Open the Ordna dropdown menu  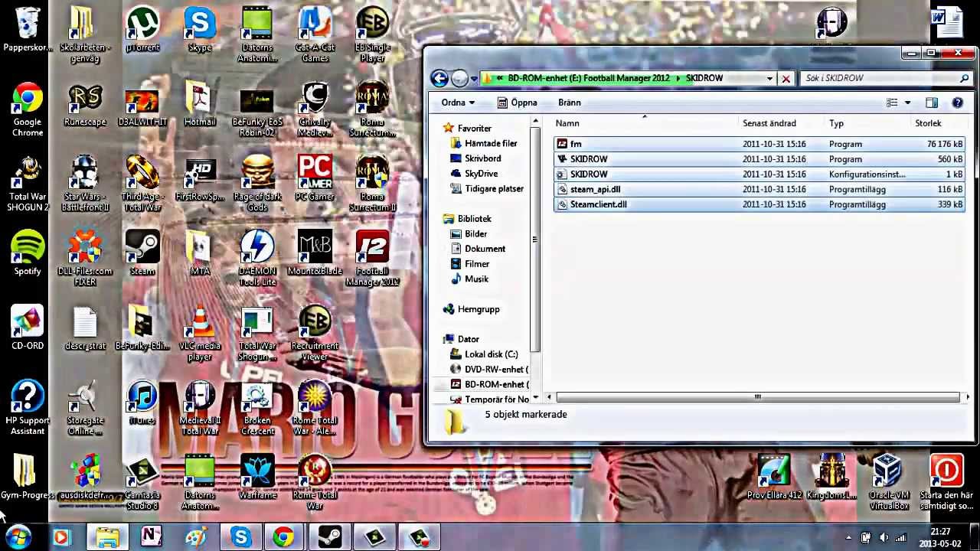click(458, 103)
